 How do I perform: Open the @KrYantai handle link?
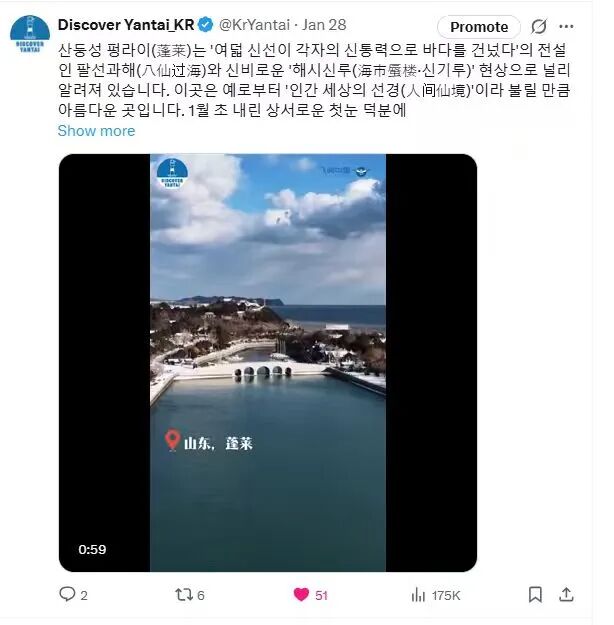(x=254, y=25)
